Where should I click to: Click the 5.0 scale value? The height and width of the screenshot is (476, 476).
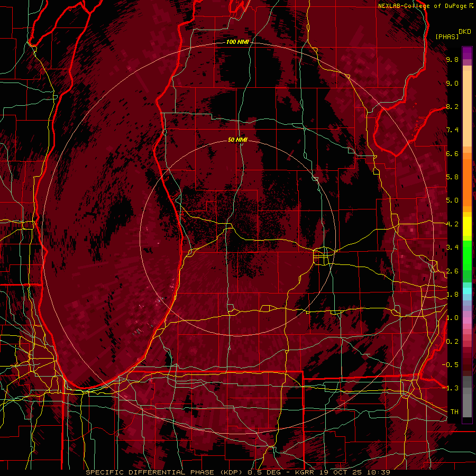click(x=452, y=200)
